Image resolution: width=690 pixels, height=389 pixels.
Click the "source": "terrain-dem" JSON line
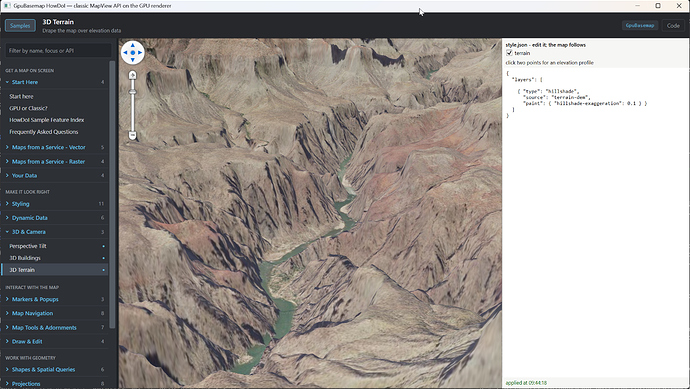pyautogui.click(x=557, y=97)
